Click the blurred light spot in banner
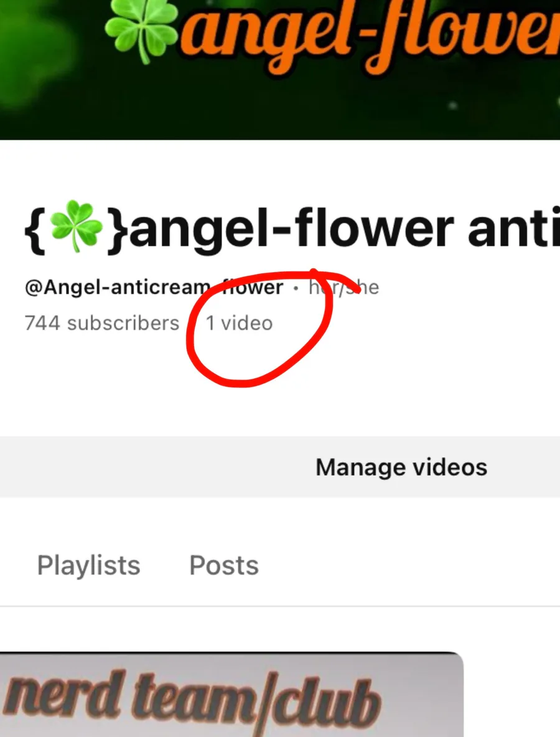560x737 pixels. (452, 105)
